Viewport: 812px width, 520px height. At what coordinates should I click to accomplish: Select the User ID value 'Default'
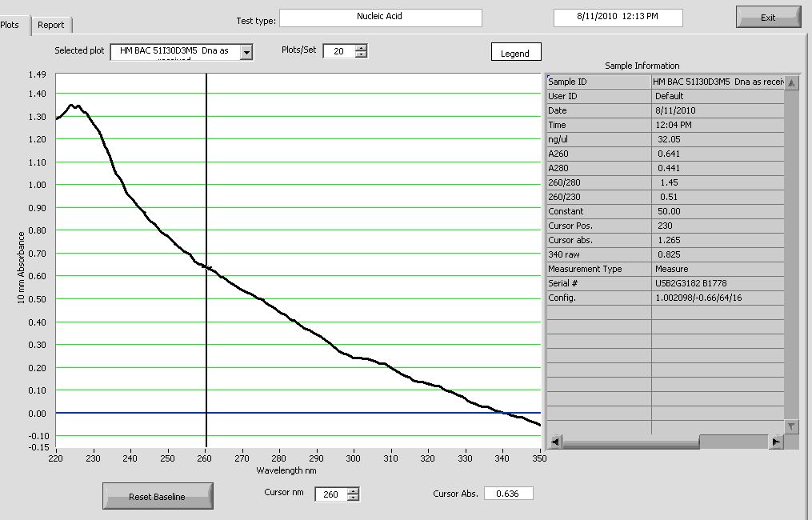click(x=718, y=96)
